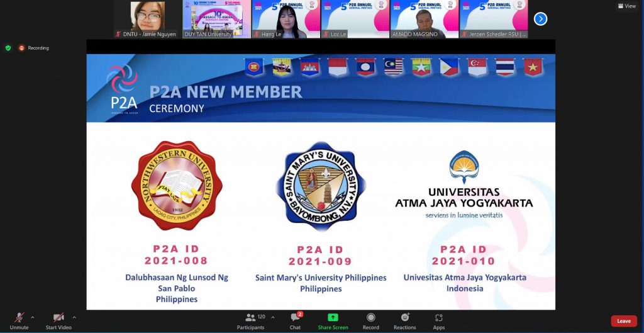Click the 'CEREMONY' subtitle text
The height and width of the screenshot is (333, 644).
[177, 108]
